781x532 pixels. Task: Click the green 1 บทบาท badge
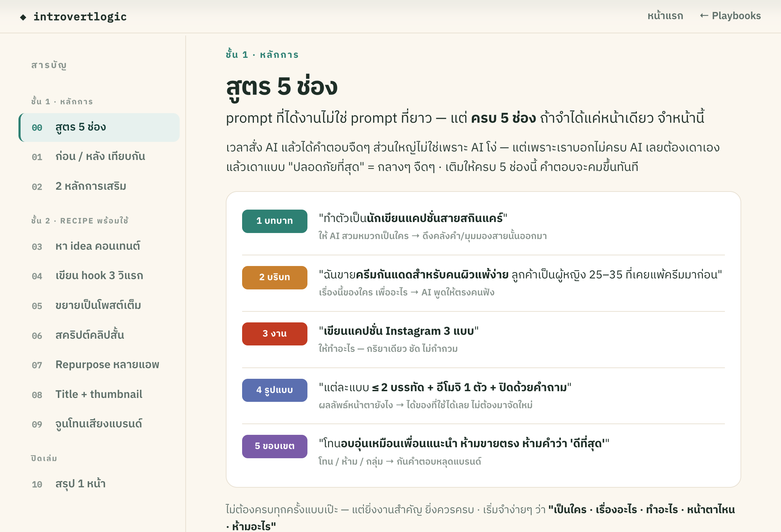pos(275,221)
